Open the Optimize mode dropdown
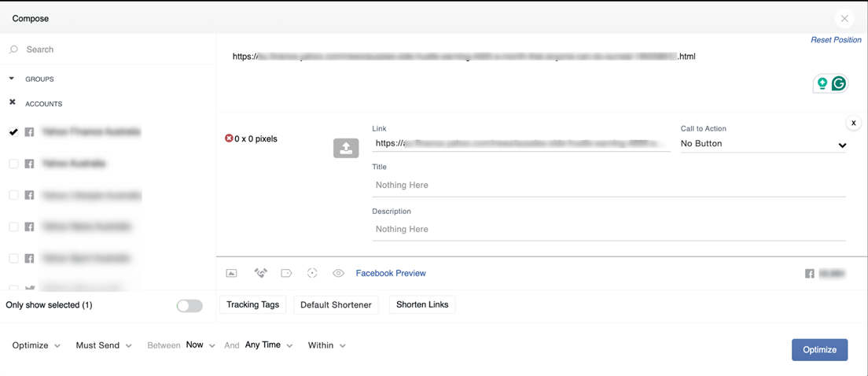This screenshot has height=376, width=868. [36, 345]
